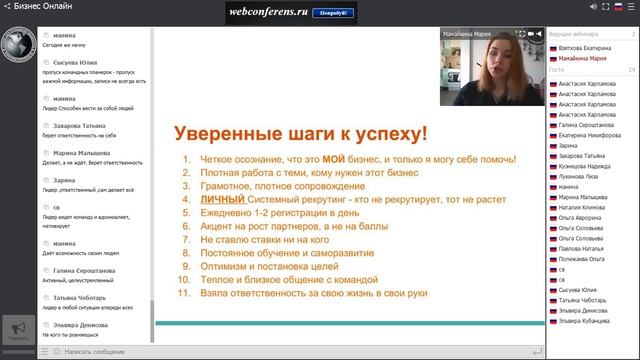Toggle camera icon on presenter video
This screenshot has width=640, height=360.
click(x=531, y=34)
